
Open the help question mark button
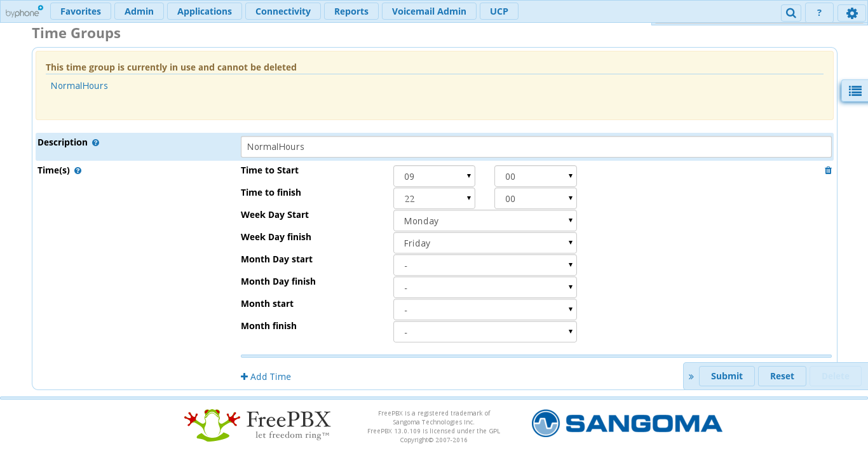click(819, 13)
